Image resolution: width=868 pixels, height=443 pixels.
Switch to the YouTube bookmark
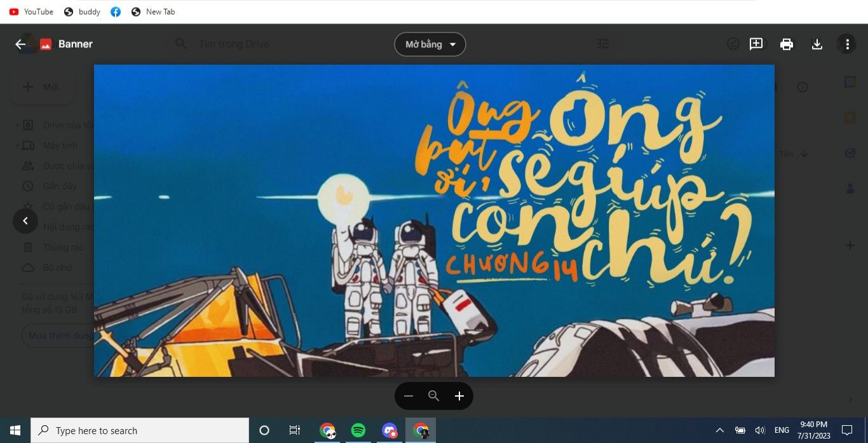pos(32,11)
